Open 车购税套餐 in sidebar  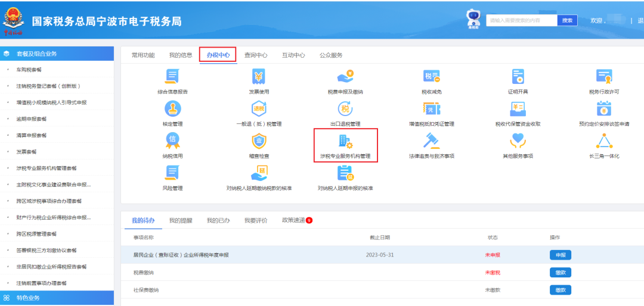click(29, 70)
